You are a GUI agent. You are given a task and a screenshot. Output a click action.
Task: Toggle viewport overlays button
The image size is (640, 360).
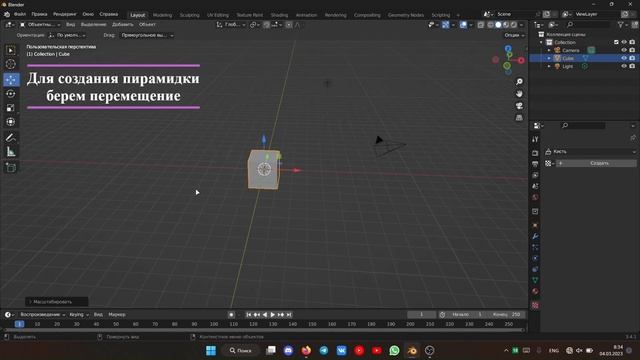[463, 25]
